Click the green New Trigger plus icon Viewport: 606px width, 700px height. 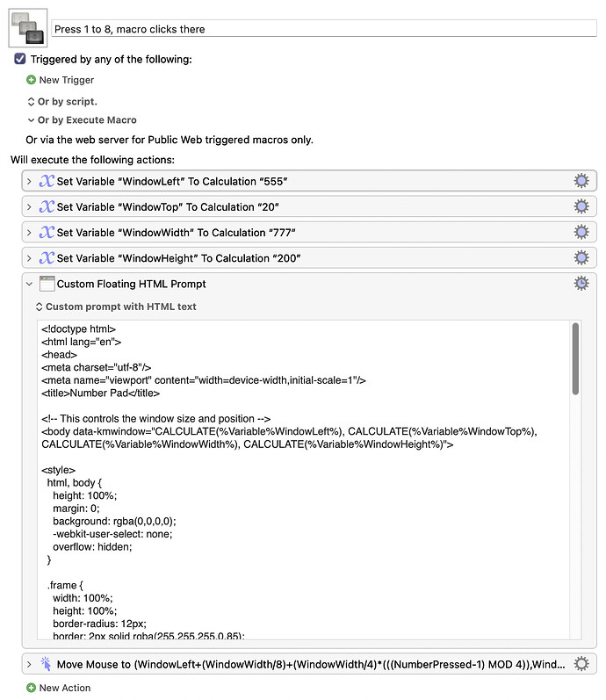coord(32,80)
